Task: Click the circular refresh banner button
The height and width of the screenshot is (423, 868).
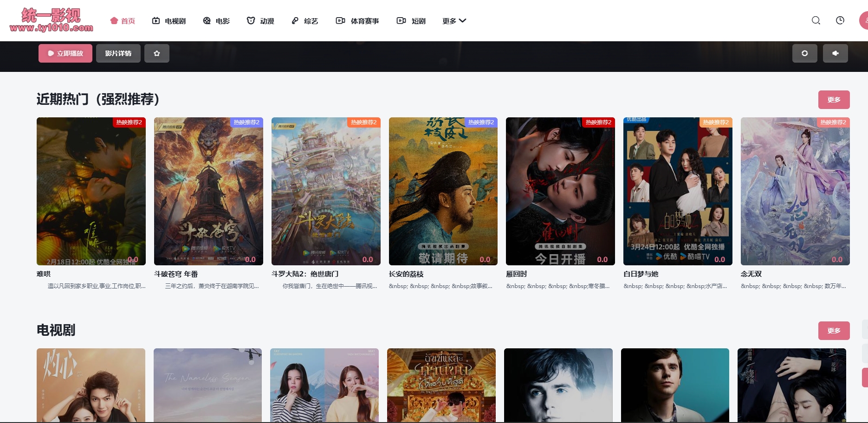Action: (x=804, y=53)
